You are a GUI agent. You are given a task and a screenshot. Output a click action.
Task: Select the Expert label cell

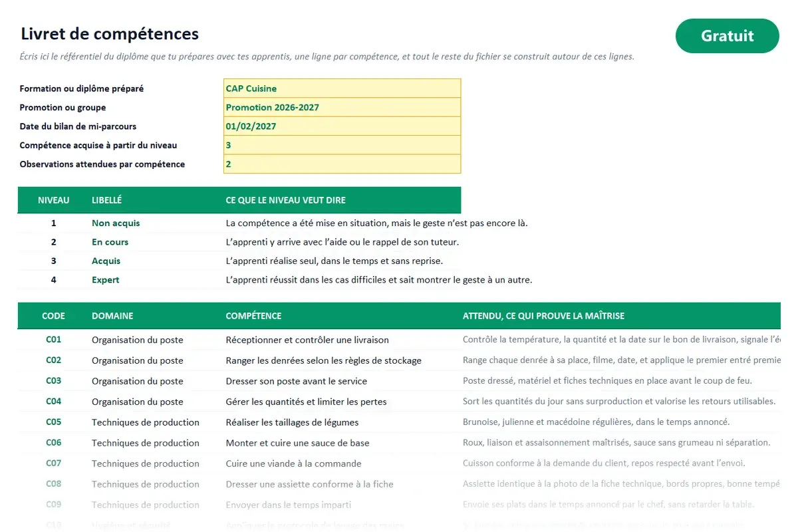tap(105, 280)
